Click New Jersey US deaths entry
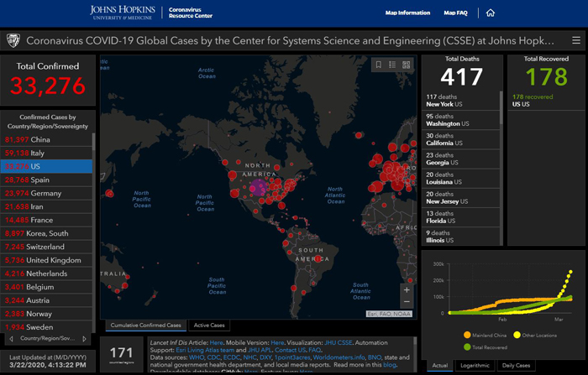 (x=461, y=198)
